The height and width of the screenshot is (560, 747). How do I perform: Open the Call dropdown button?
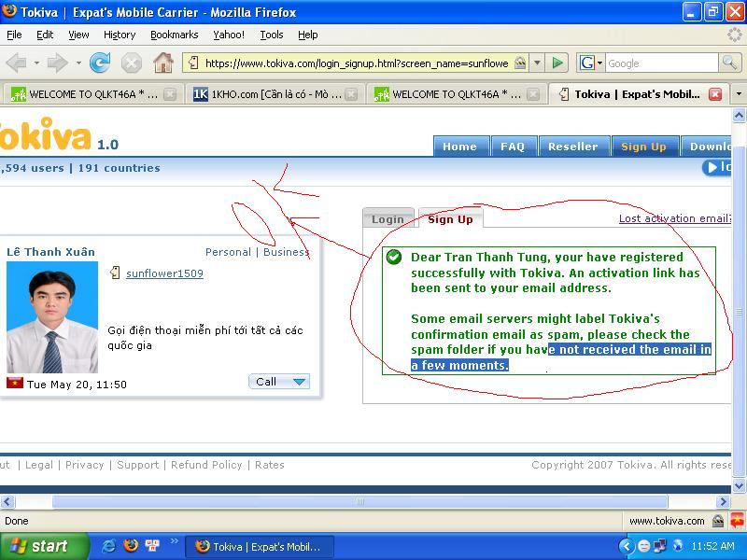tap(279, 382)
